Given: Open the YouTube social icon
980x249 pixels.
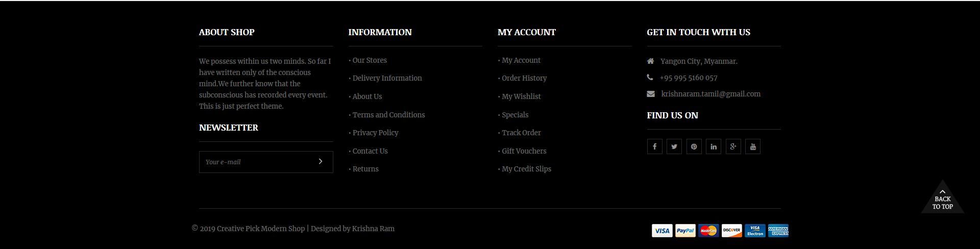Looking at the screenshot, I should pos(753,146).
